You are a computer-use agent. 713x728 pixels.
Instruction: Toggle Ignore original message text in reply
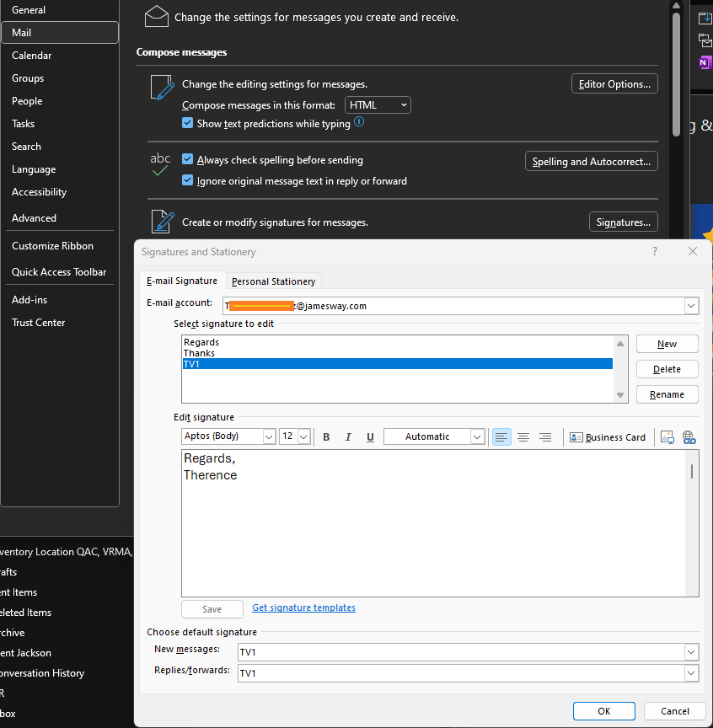click(187, 180)
